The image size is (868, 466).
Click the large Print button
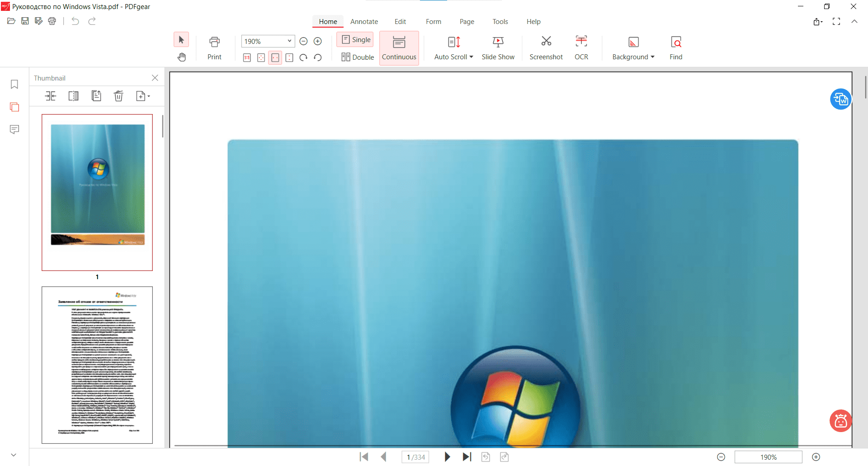[214, 48]
